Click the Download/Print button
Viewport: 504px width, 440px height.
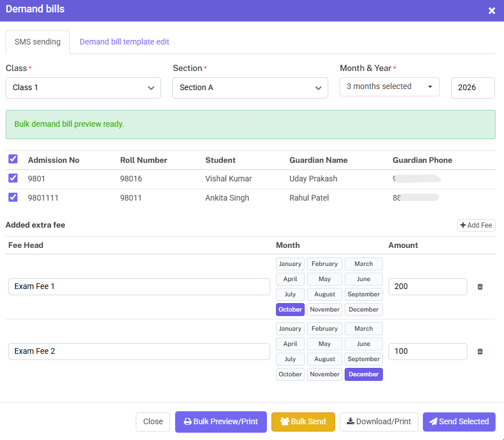pos(378,421)
